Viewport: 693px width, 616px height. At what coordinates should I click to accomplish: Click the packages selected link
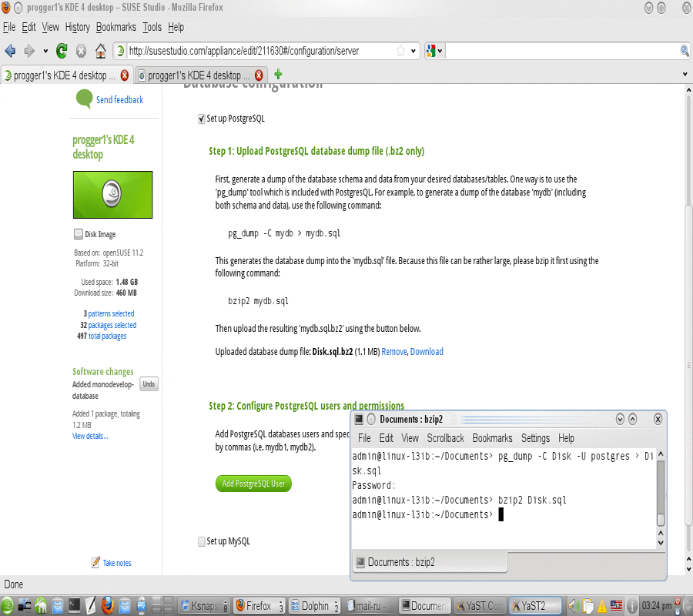[x=112, y=325]
